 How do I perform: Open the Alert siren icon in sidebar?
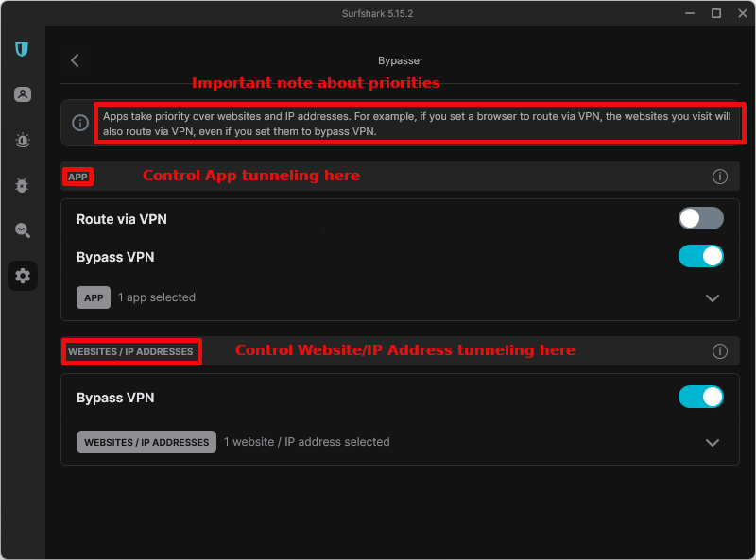(x=22, y=140)
